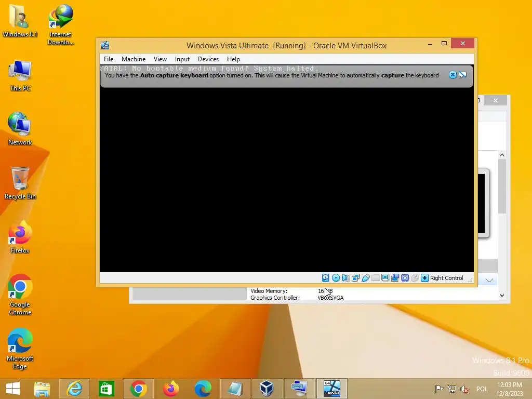Click the shared folders status icon

click(375, 278)
